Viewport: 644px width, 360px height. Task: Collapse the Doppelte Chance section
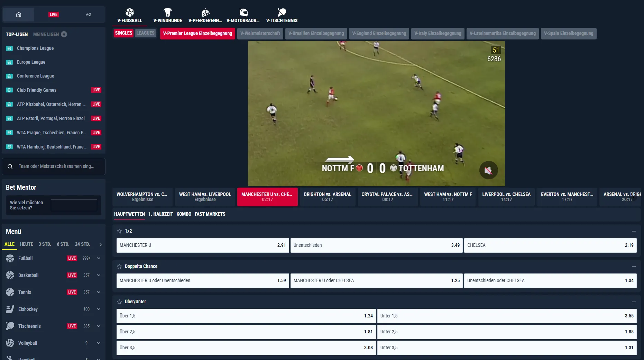pyautogui.click(x=634, y=267)
